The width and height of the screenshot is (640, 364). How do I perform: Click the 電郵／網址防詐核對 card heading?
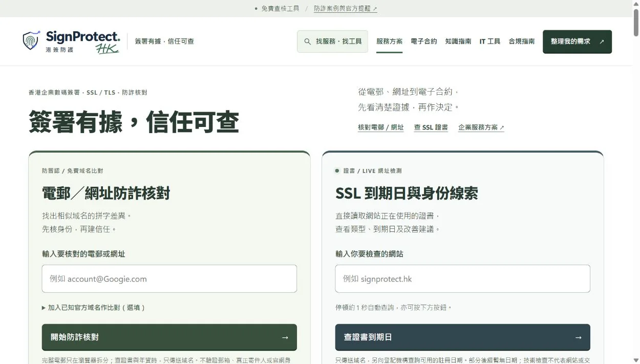point(106,194)
